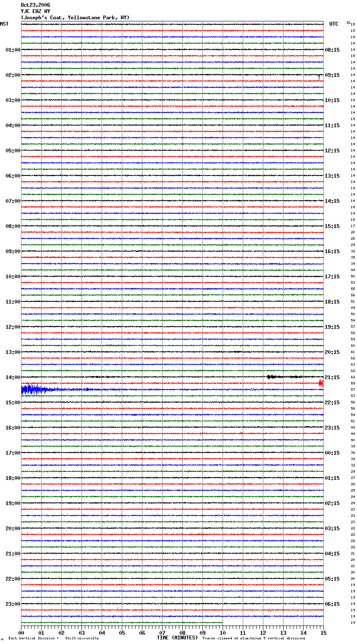
Task: Click the 10:00 MST time label
Action: pos(13,277)
